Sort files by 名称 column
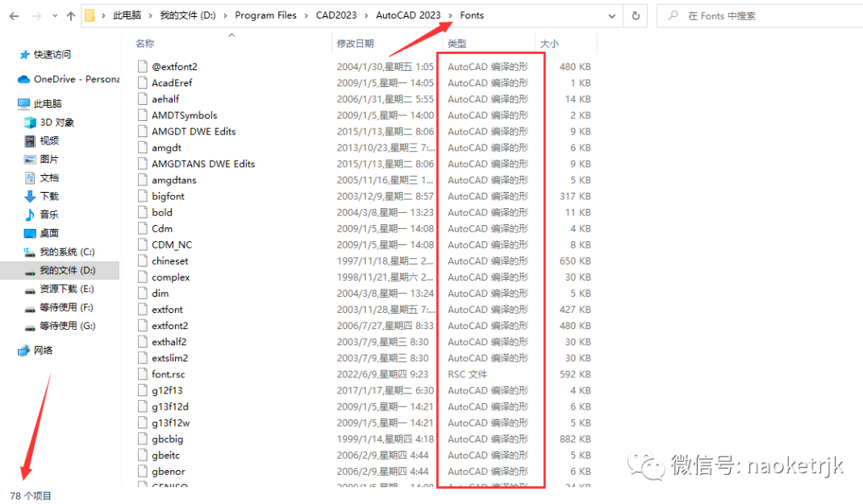Viewport: 863px width, 504px height. pos(144,44)
